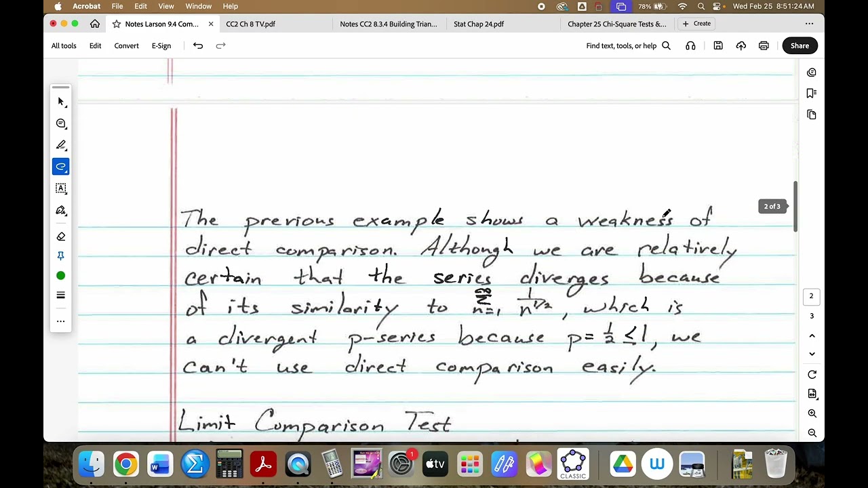868x488 pixels.
Task: Select the pin tool
Action: point(60,256)
